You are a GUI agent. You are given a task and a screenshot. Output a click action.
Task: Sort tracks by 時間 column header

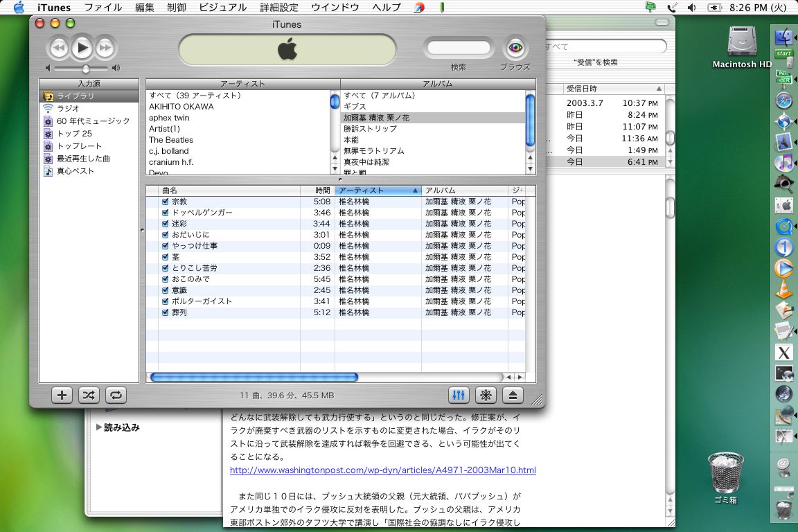(317, 190)
